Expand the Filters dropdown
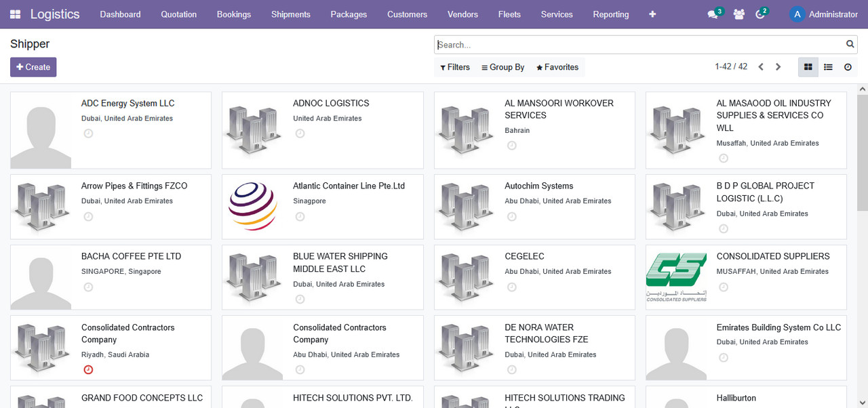This screenshot has height=408, width=868. pyautogui.click(x=455, y=67)
